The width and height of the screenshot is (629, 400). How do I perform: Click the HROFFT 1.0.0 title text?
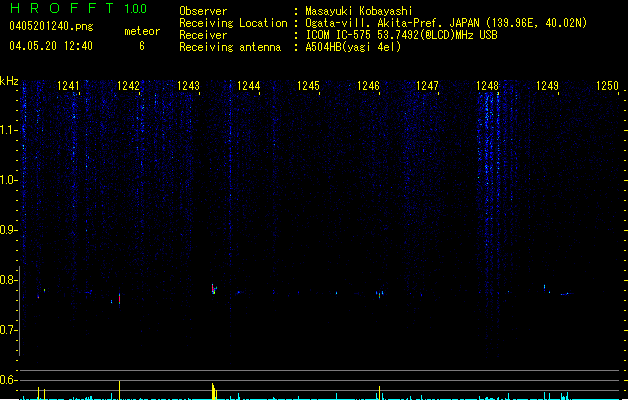click(79, 8)
